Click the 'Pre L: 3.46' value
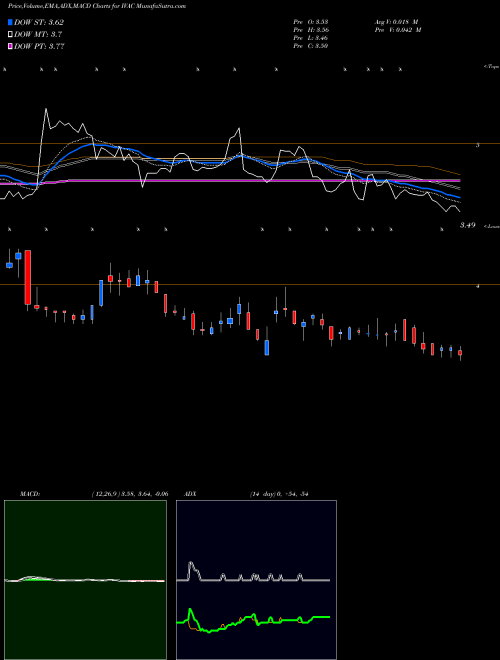The height and width of the screenshot is (660, 500). click(x=311, y=38)
